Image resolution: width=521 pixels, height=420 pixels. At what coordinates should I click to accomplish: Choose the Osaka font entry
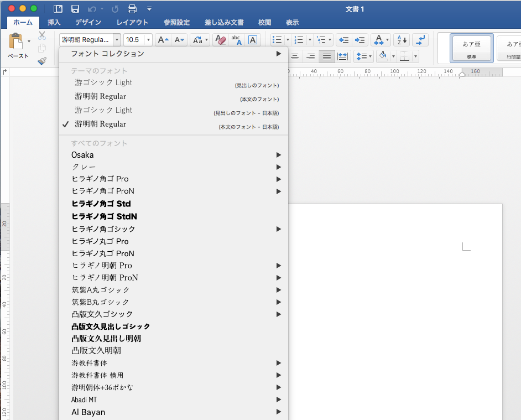(x=174, y=155)
